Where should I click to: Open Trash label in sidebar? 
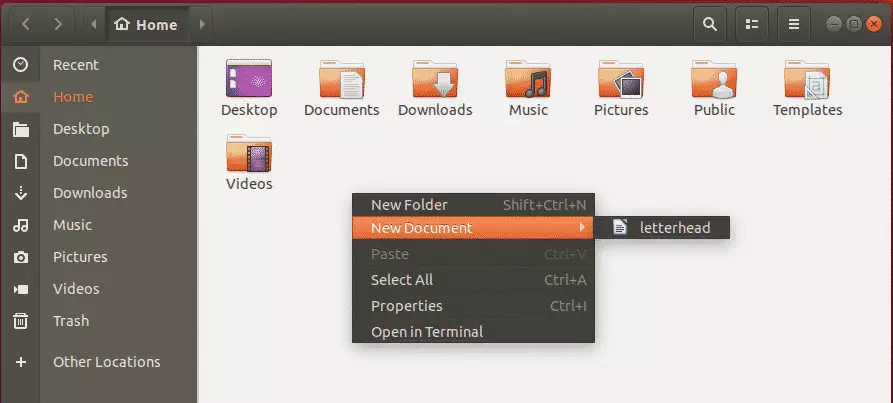coord(71,321)
